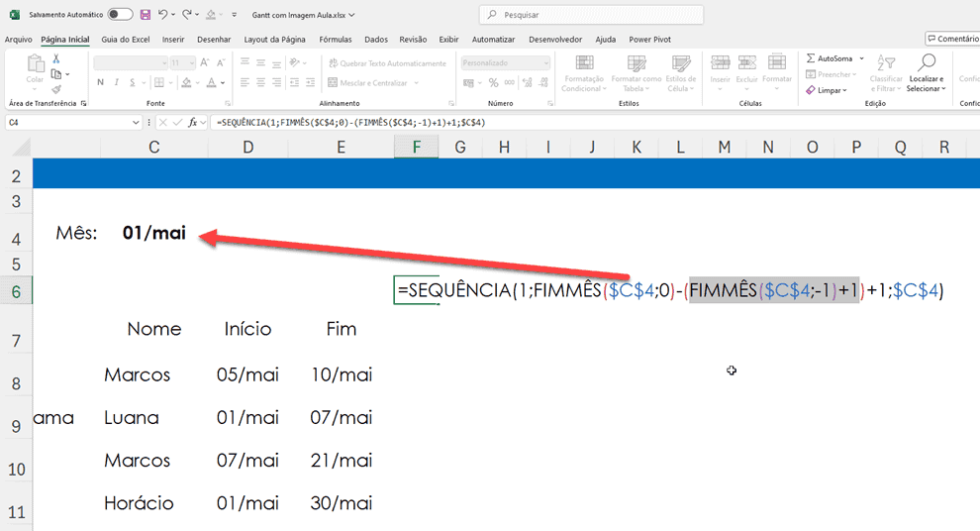Switch to the Fórmulas tab

[x=336, y=40]
